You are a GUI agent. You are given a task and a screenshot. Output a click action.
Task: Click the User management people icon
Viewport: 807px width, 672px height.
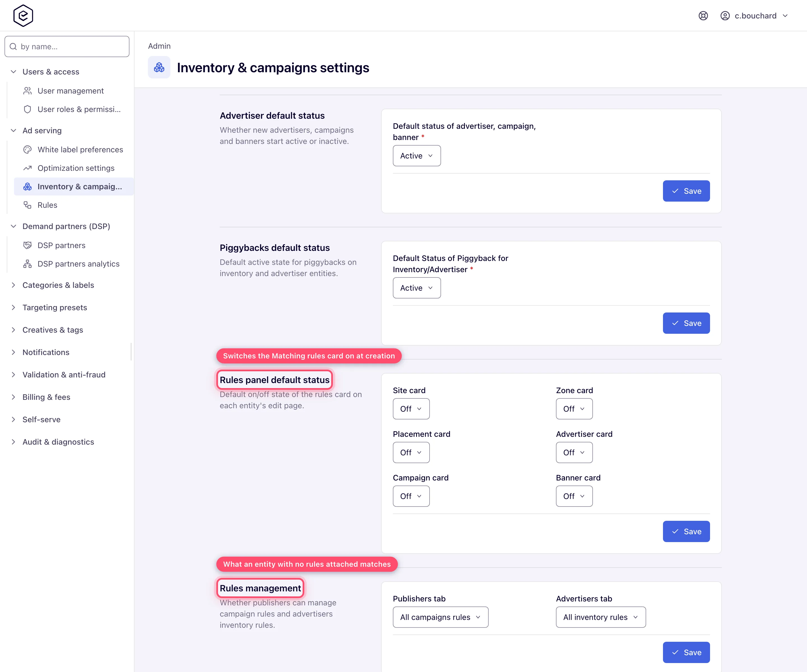[27, 91]
